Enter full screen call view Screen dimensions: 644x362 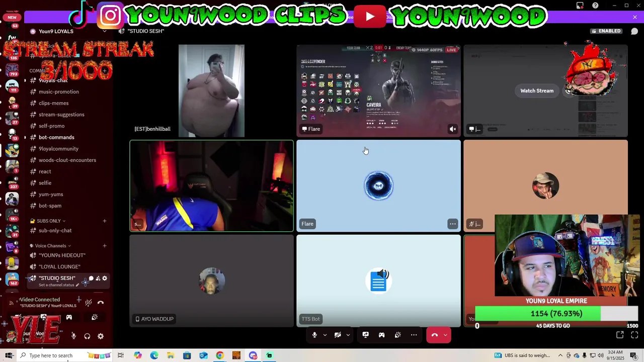pos(634,335)
